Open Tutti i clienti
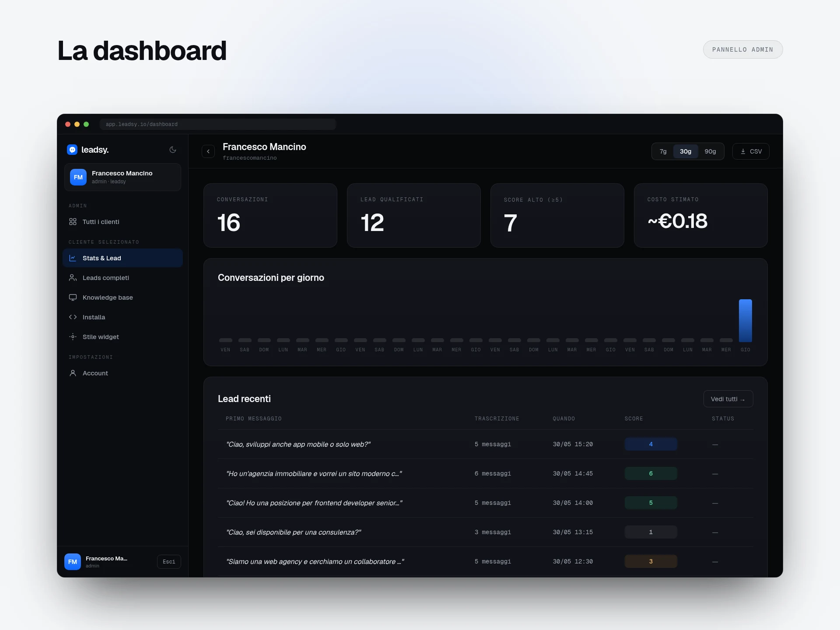840x630 pixels. [122, 222]
